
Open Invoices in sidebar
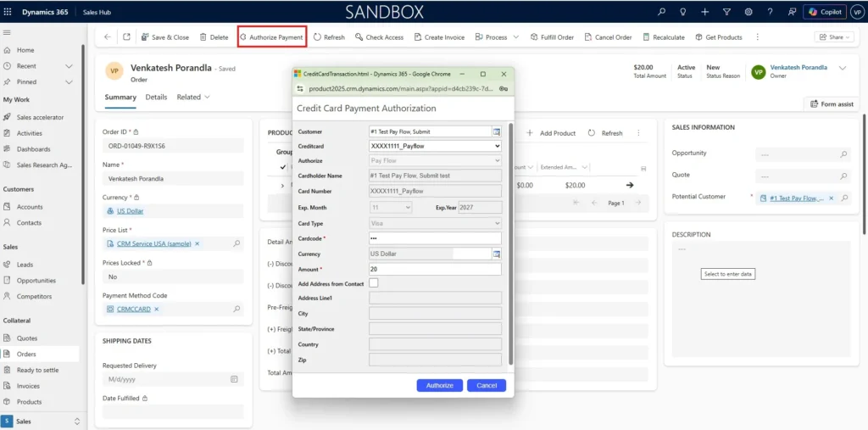click(x=28, y=386)
